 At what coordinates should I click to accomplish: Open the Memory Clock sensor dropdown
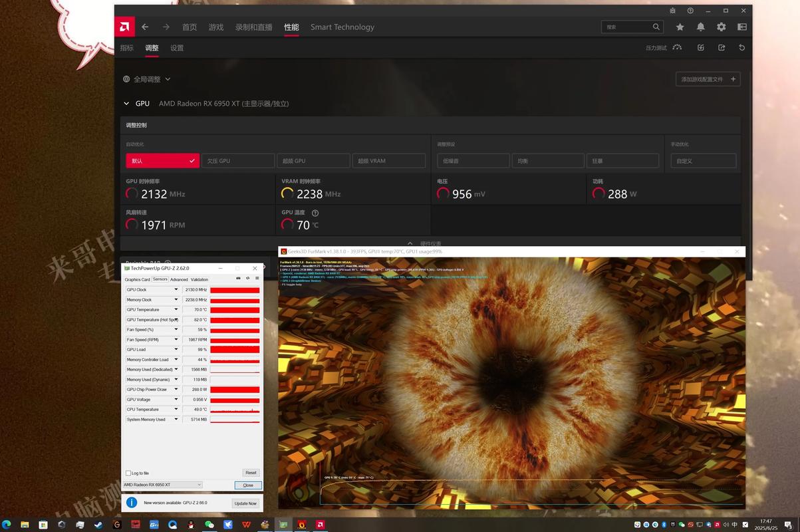[176, 300]
